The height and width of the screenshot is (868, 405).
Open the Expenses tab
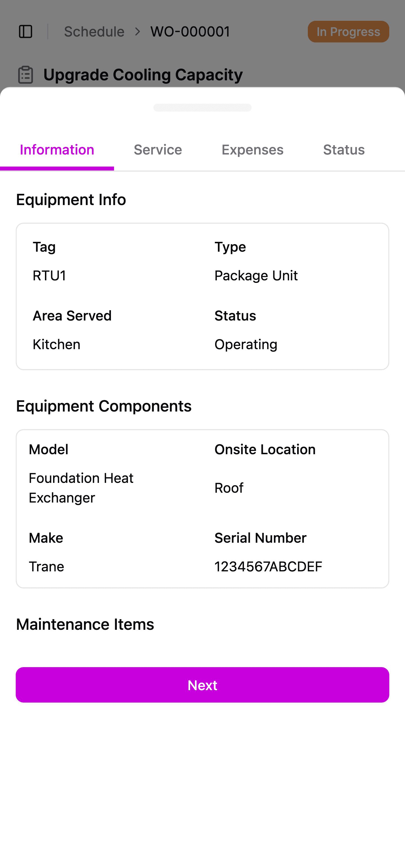[252, 150]
